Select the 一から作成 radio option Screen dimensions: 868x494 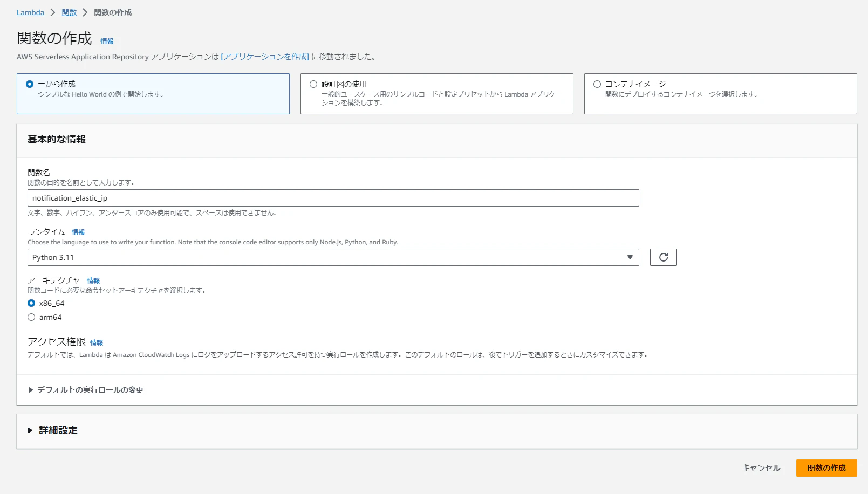point(30,84)
